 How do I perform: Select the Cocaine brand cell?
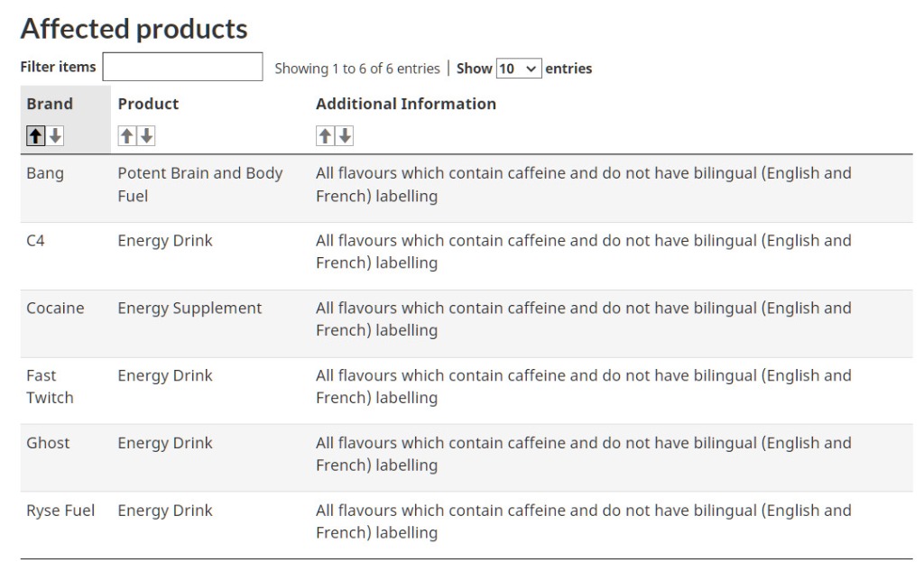pyautogui.click(x=55, y=309)
